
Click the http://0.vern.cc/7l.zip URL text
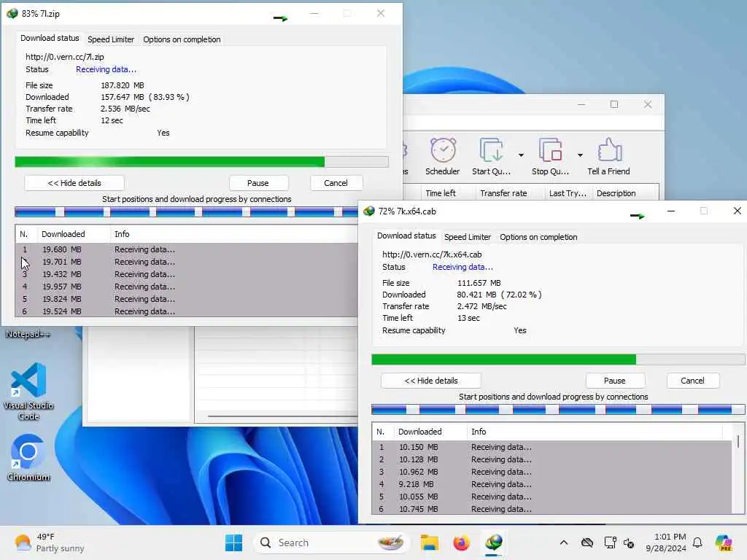pyautogui.click(x=65, y=57)
